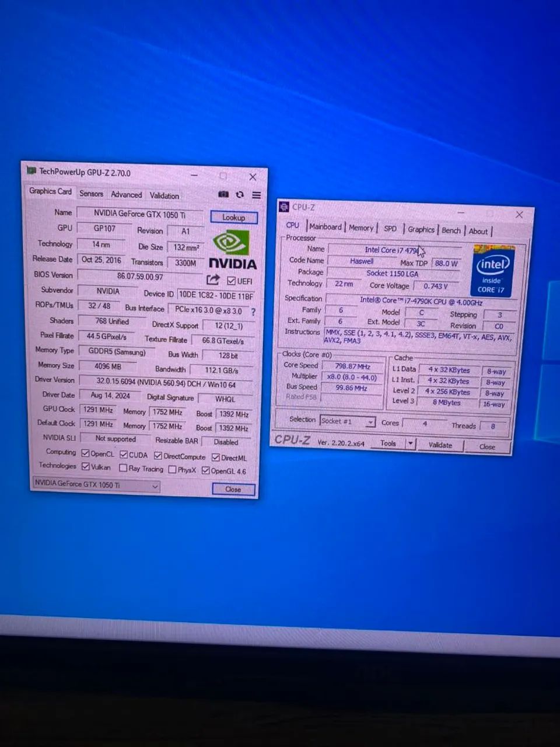Click the Memory Size value 4096 MB

tap(108, 366)
